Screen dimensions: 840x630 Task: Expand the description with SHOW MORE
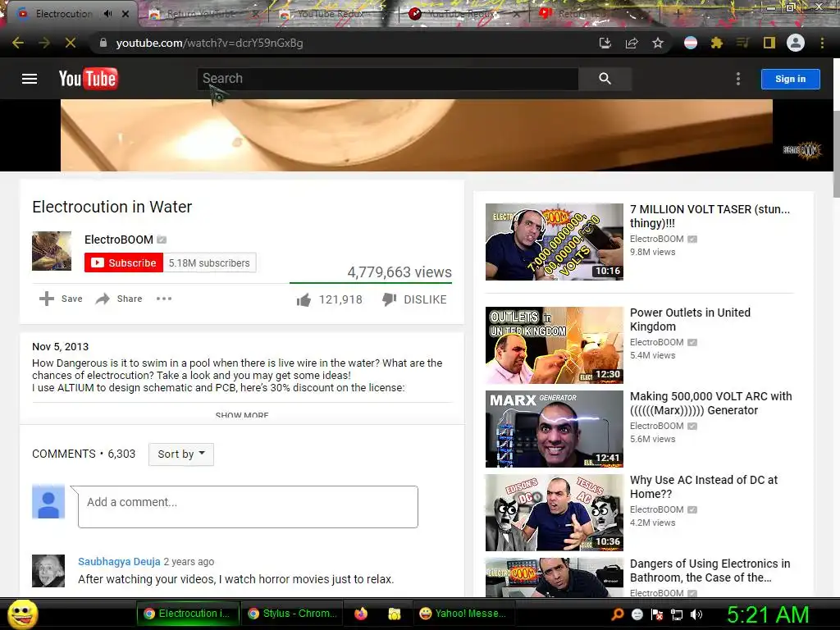pyautogui.click(x=242, y=414)
